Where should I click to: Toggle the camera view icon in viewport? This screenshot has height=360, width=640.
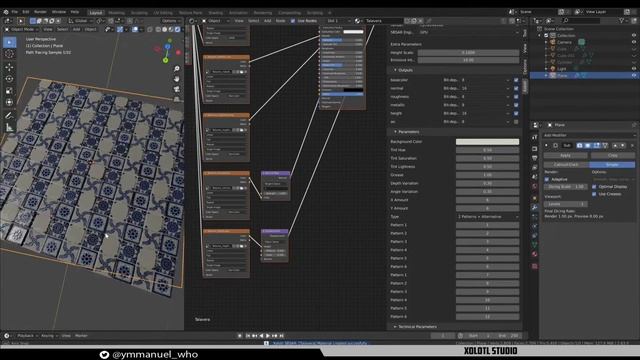[x=177, y=89]
